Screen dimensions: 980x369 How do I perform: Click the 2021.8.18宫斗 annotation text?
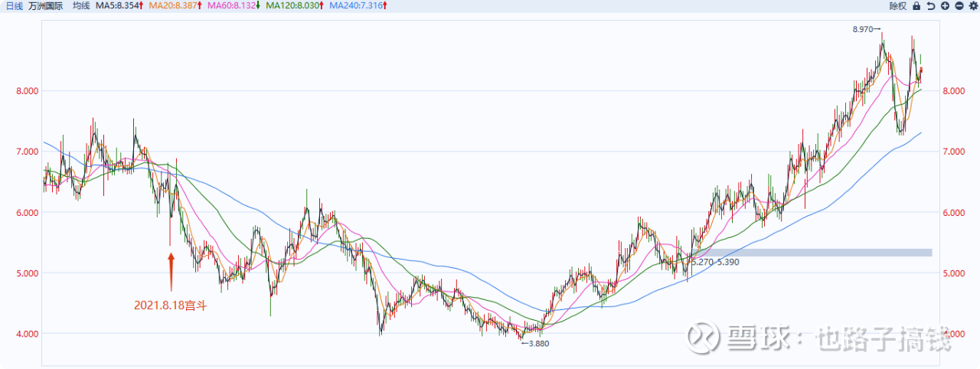click(171, 305)
